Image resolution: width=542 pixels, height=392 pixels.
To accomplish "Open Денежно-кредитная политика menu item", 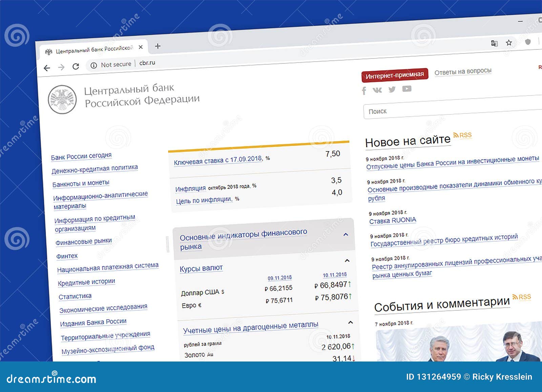I will pos(95,169).
